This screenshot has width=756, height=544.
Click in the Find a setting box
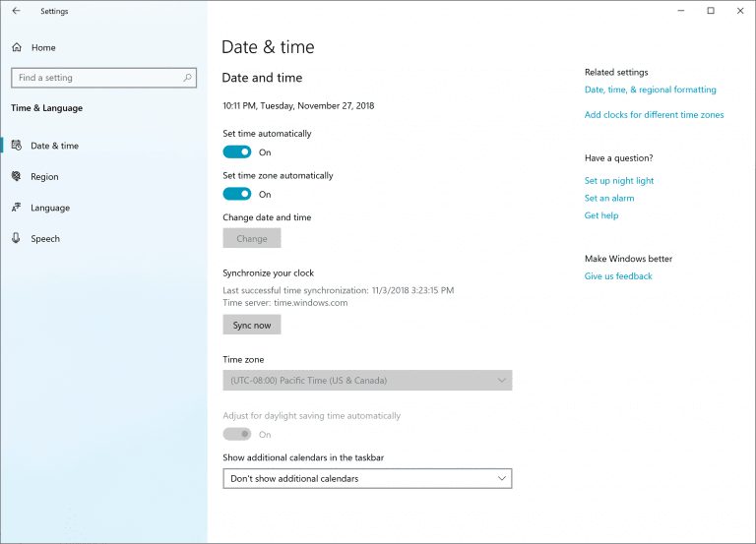[x=96, y=78]
